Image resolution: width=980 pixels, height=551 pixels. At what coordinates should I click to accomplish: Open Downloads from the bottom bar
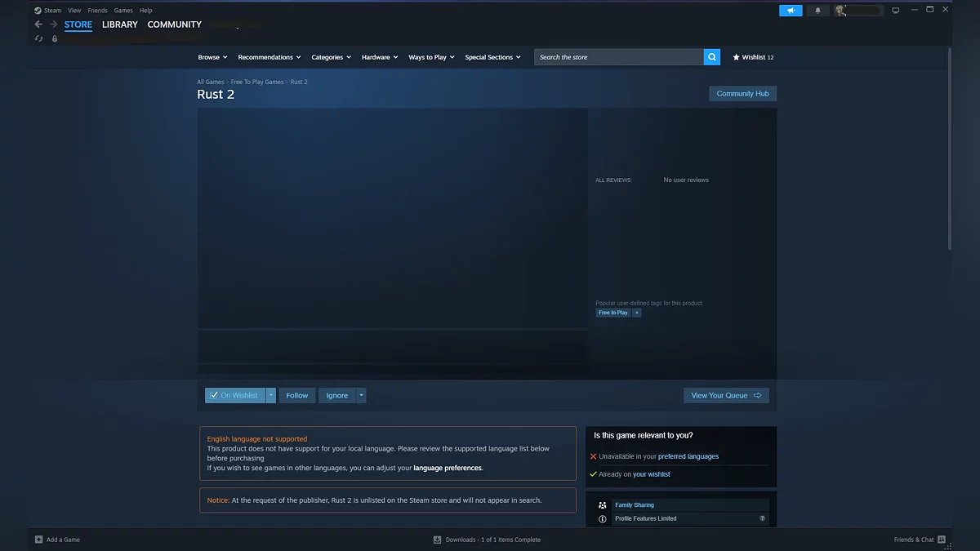(x=488, y=539)
